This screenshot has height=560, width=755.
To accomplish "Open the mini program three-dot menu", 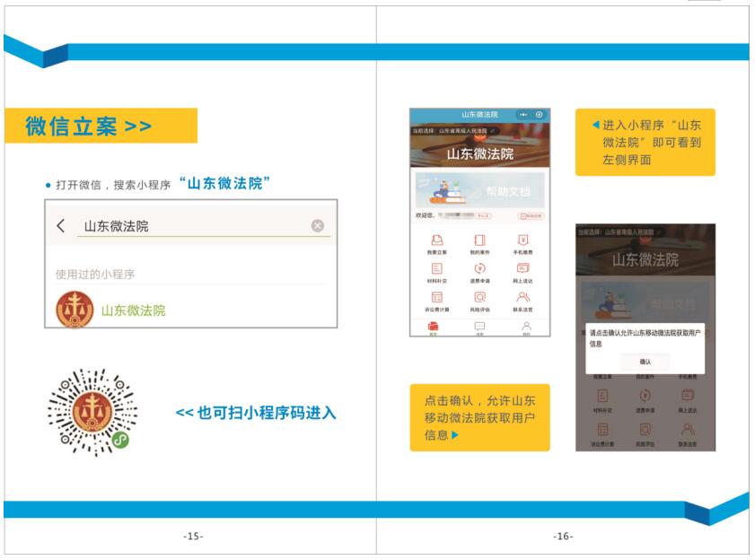I will (x=522, y=115).
